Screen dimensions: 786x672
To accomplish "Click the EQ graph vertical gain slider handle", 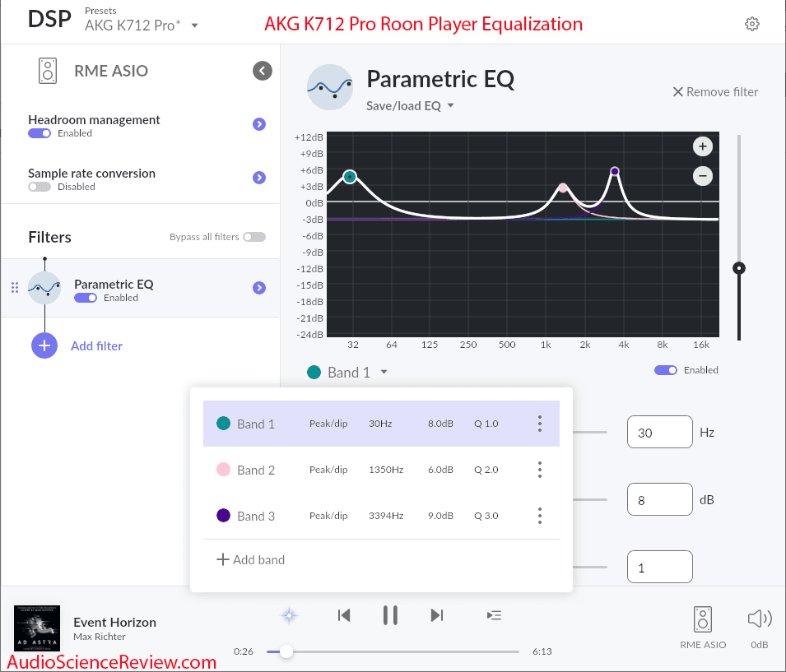I will click(739, 268).
